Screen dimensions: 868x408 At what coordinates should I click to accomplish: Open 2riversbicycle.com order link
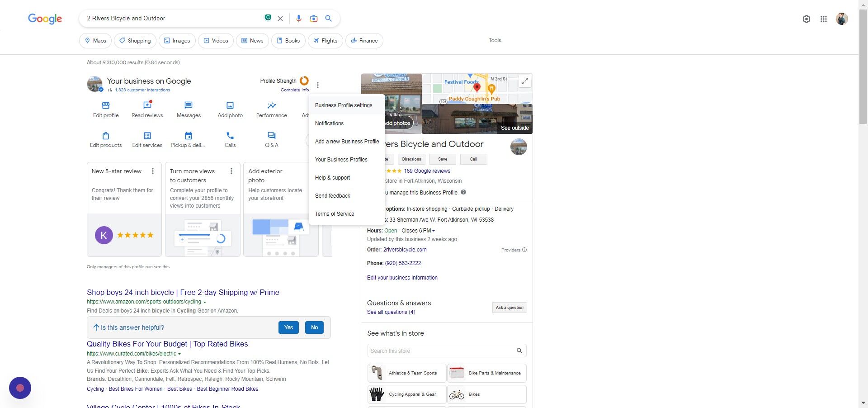tap(405, 250)
